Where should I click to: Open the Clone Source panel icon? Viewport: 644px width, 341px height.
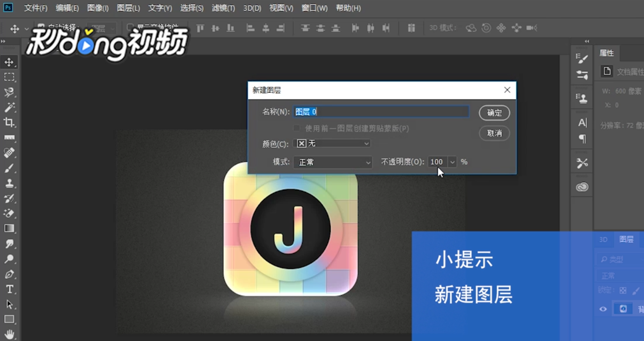point(582,98)
